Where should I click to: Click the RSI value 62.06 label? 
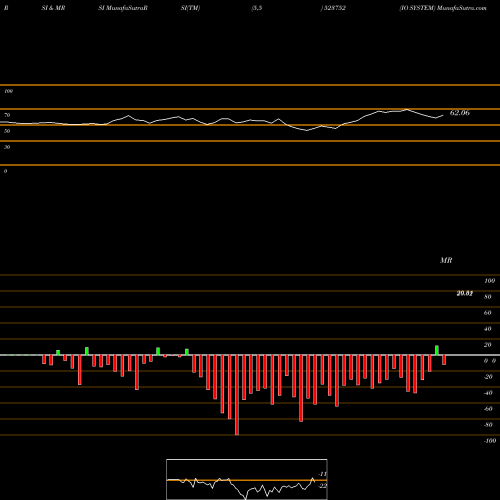pos(460,113)
